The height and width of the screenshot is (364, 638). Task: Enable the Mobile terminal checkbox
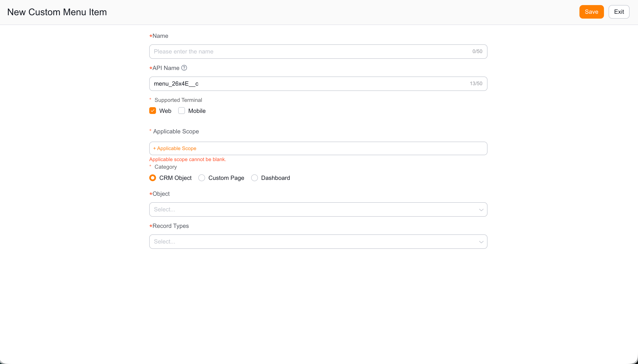182,111
